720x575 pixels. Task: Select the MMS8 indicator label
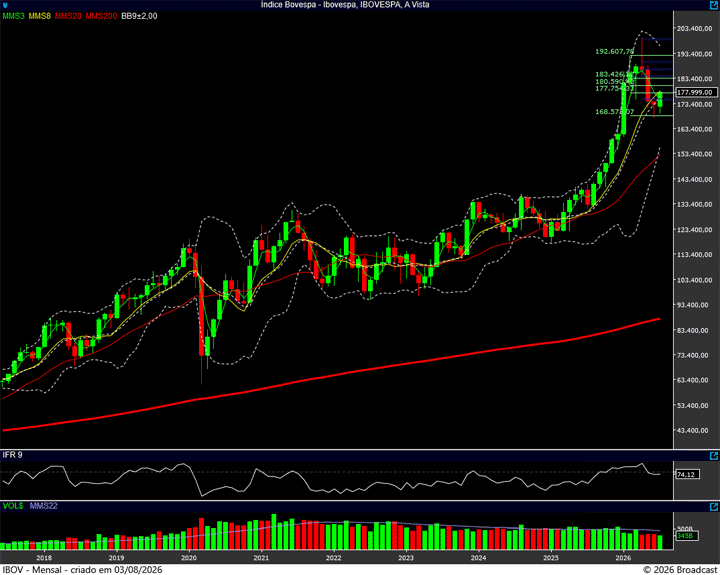pyautogui.click(x=39, y=16)
